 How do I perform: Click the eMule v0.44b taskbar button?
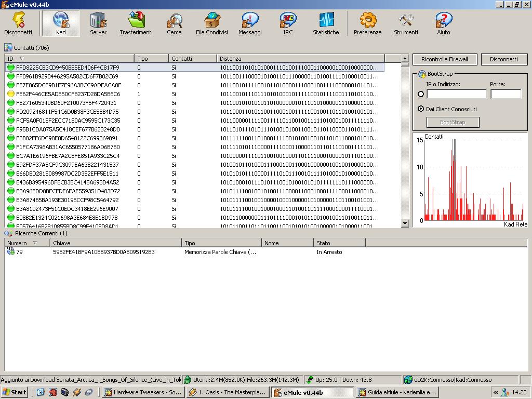click(312, 392)
